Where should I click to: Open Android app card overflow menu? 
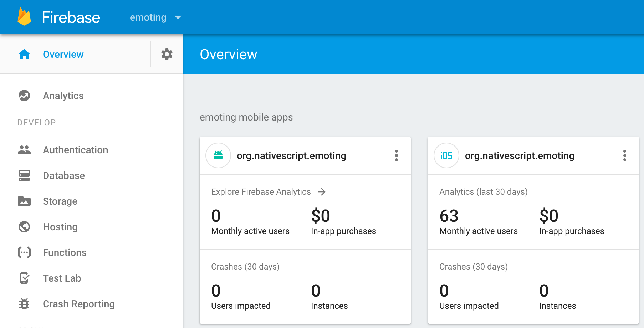396,155
